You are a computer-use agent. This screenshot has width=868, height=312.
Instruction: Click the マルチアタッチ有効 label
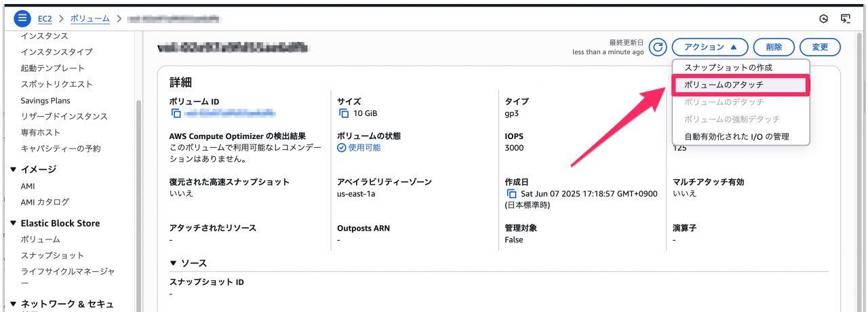708,182
